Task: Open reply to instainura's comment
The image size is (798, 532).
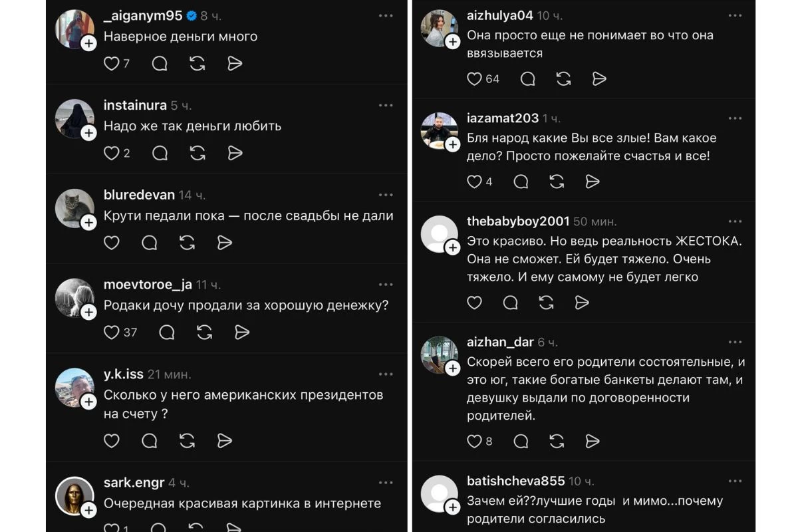Action: 159,153
